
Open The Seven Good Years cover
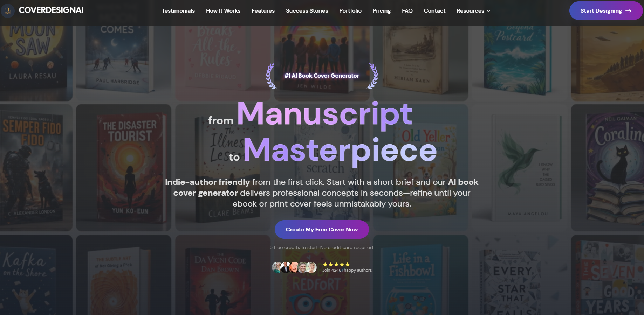608,275
